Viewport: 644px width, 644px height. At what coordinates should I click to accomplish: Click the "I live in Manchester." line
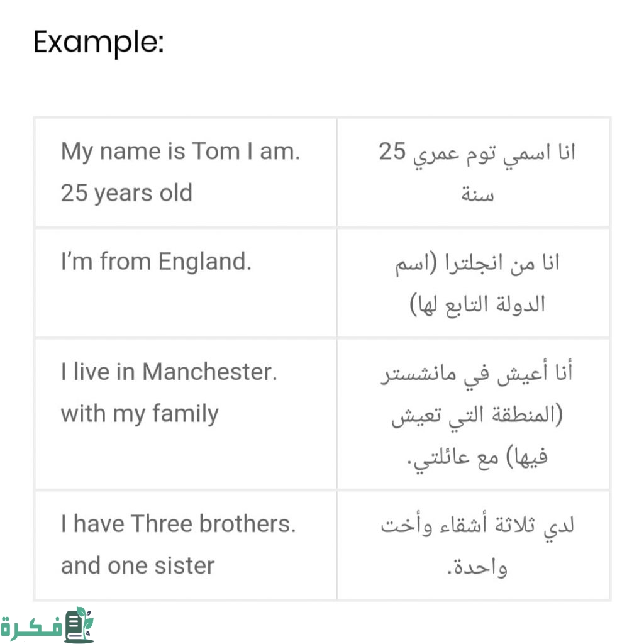pos(169,371)
